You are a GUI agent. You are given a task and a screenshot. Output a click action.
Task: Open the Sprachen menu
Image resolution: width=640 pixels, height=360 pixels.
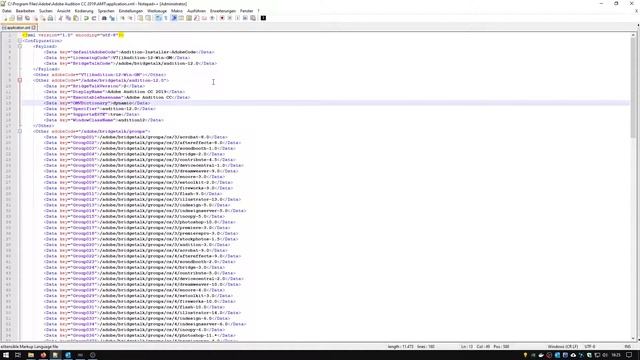click(106, 11)
